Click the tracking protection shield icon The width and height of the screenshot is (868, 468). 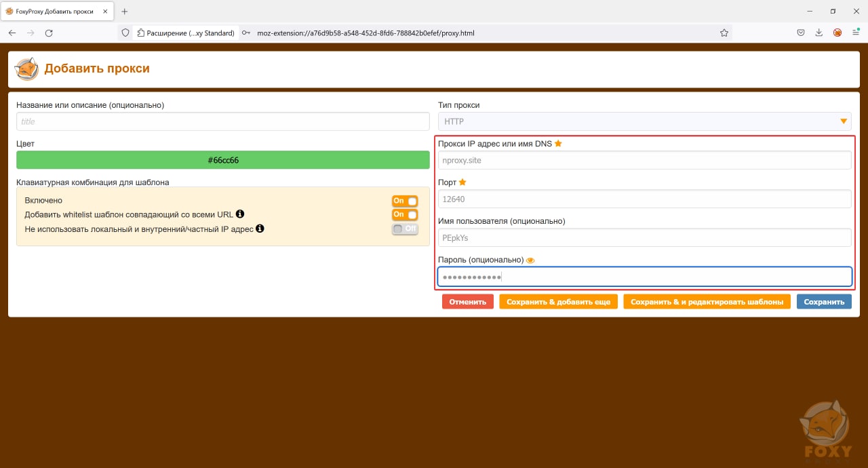pos(125,33)
